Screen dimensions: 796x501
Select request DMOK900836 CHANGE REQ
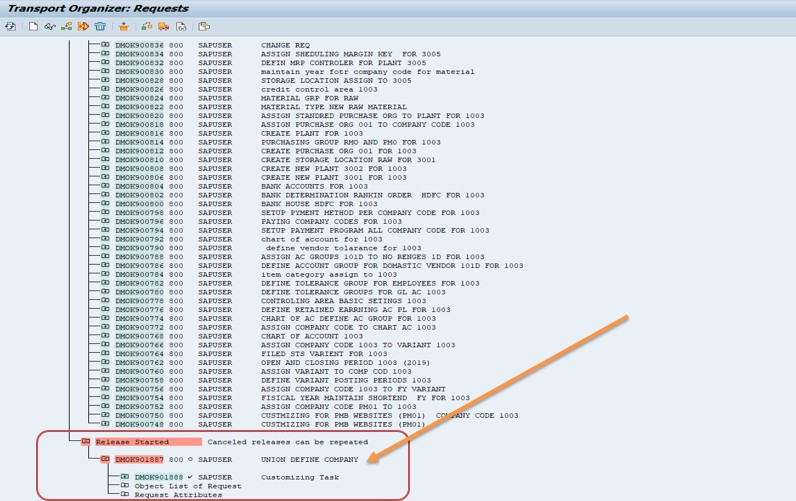click(x=139, y=46)
